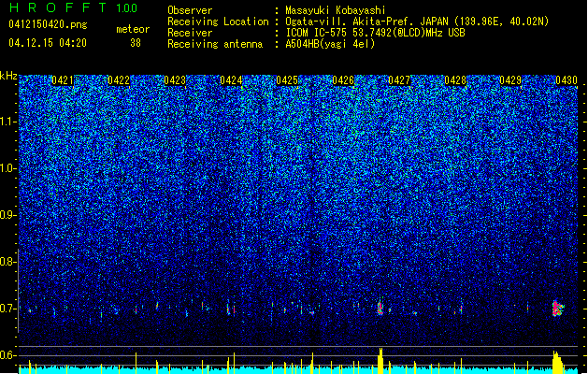The width and height of the screenshot is (588, 374).
Task: Click the 1.0 kHz axis label
Action: tap(7, 168)
